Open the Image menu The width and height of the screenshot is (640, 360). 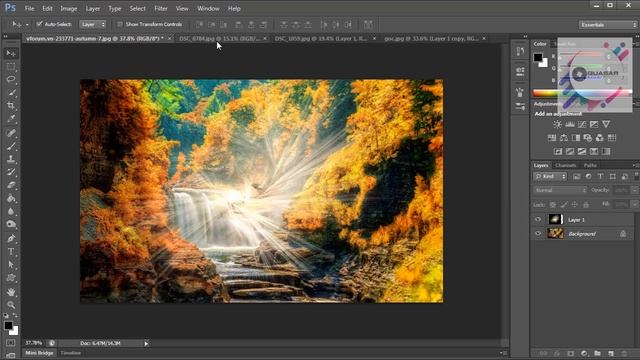point(69,8)
